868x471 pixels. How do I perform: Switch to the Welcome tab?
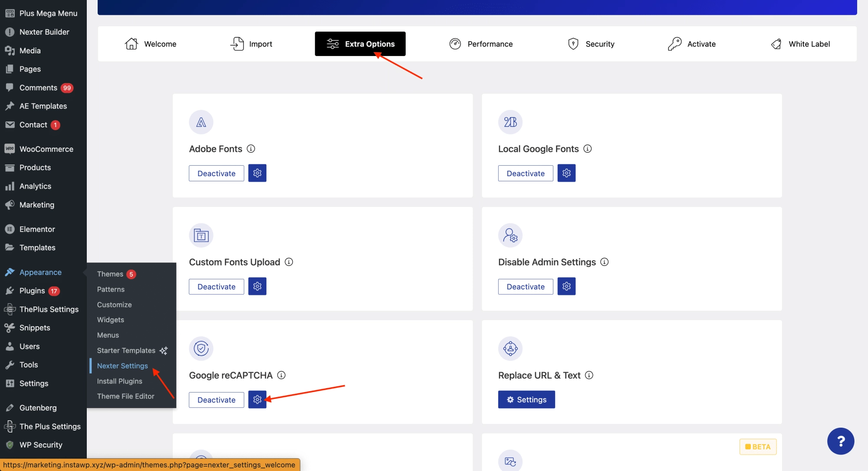150,44
